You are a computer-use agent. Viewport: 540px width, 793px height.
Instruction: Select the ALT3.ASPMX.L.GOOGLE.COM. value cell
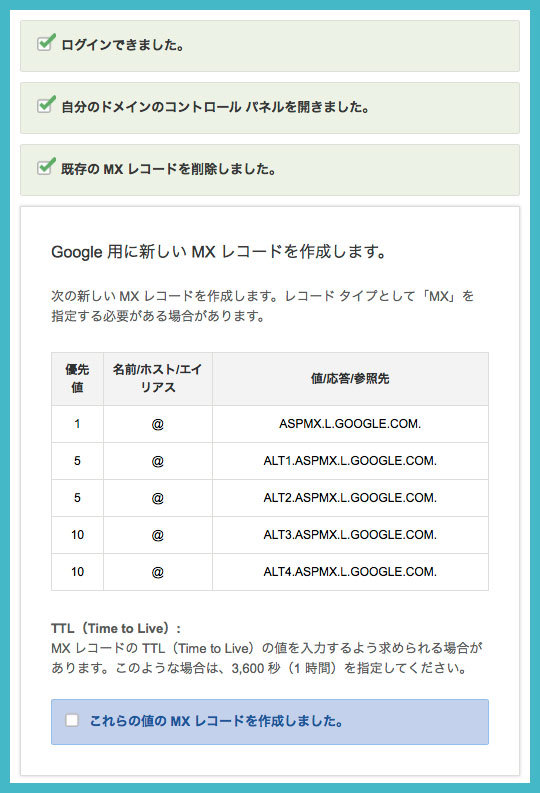pos(350,535)
